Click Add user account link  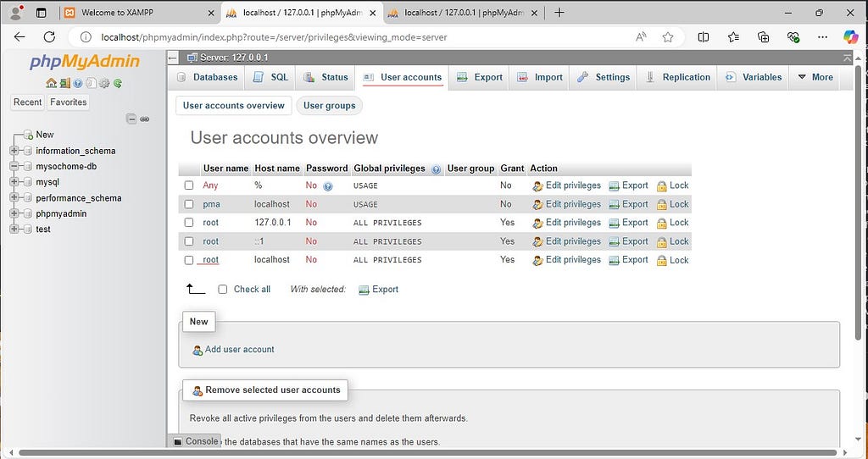pyautogui.click(x=233, y=350)
